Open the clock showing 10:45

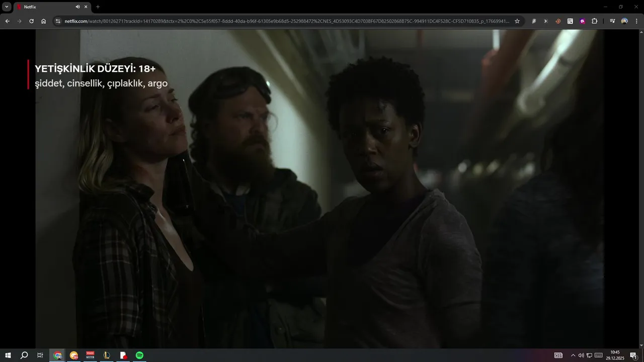[615, 355]
